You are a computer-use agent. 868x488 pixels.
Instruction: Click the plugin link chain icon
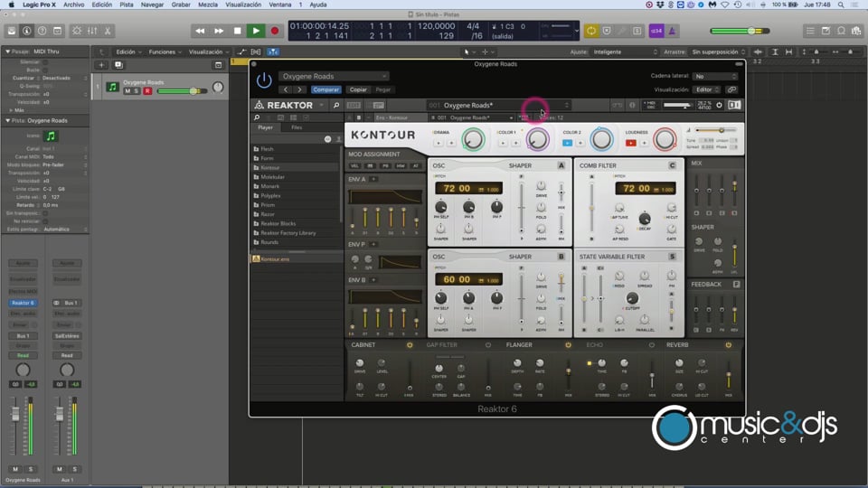pyautogui.click(x=731, y=89)
